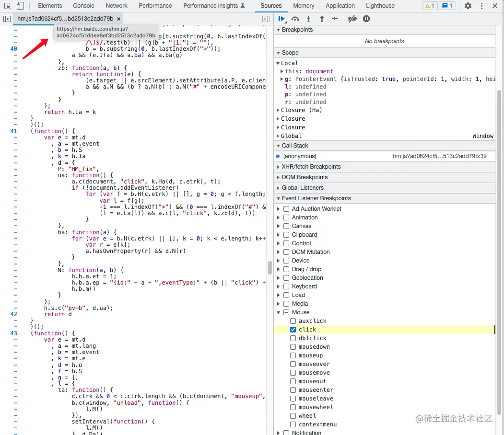Expand this: document in Local scope
Image resolution: width=504 pixels, height=435 pixels.
click(x=282, y=71)
